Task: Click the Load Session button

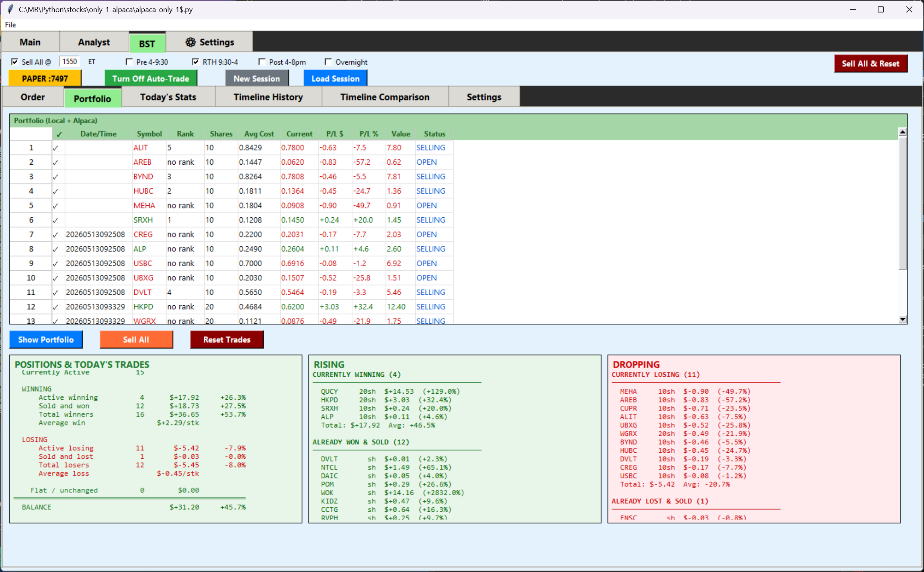Action: point(335,78)
